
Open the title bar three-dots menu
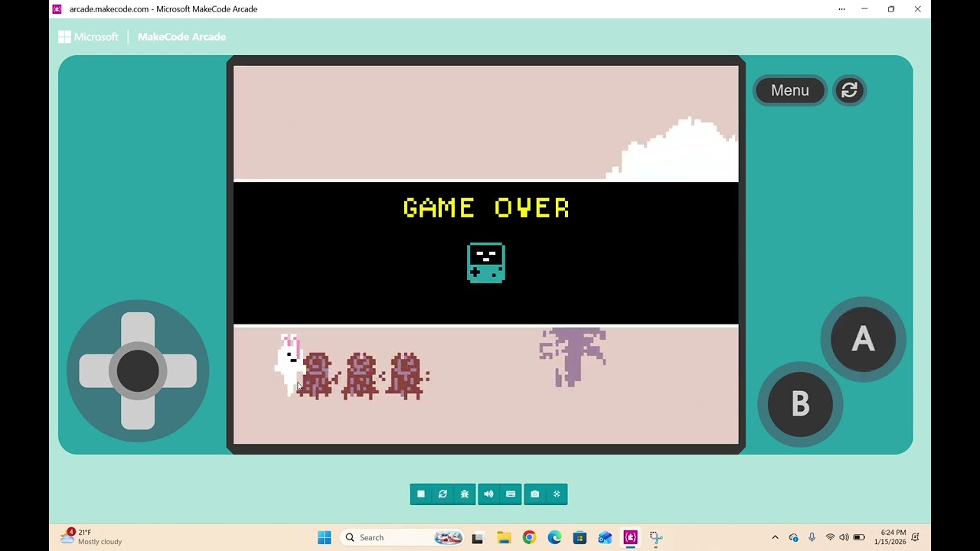[841, 9]
